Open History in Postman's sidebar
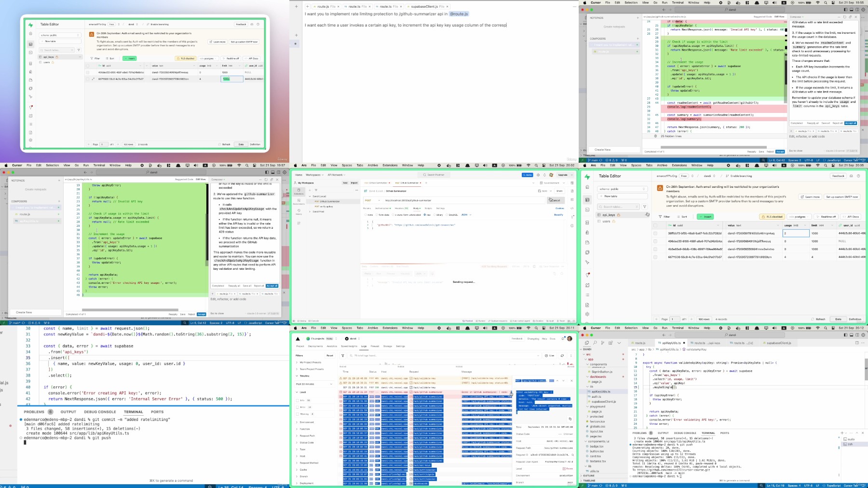The image size is (868, 488). (x=299, y=212)
